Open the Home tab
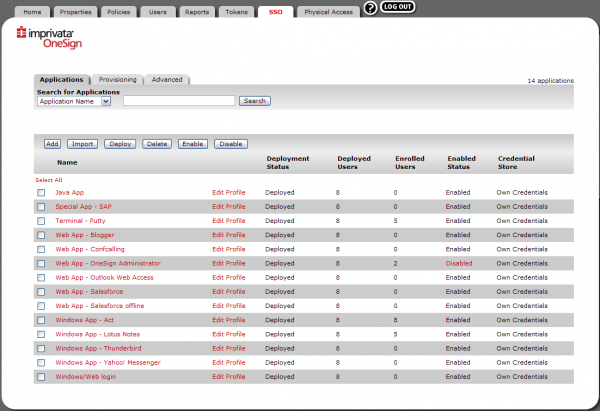Screen dimensions: 600x411 pyautogui.click(x=32, y=12)
